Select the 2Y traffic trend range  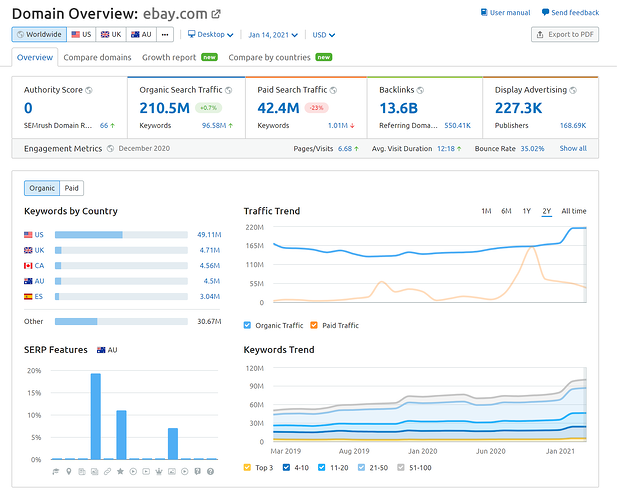(546, 211)
